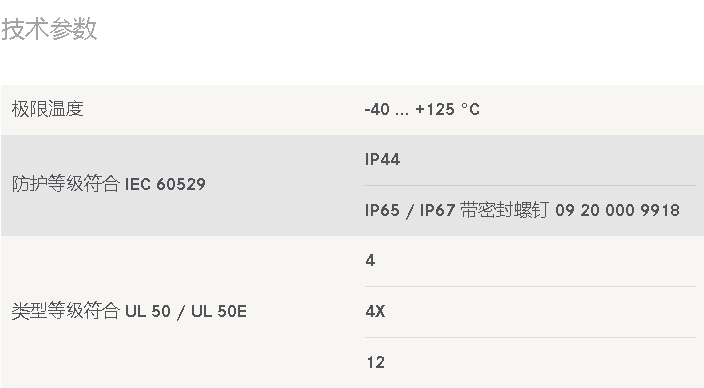Click the 带密封螺钉 text

pos(505,210)
